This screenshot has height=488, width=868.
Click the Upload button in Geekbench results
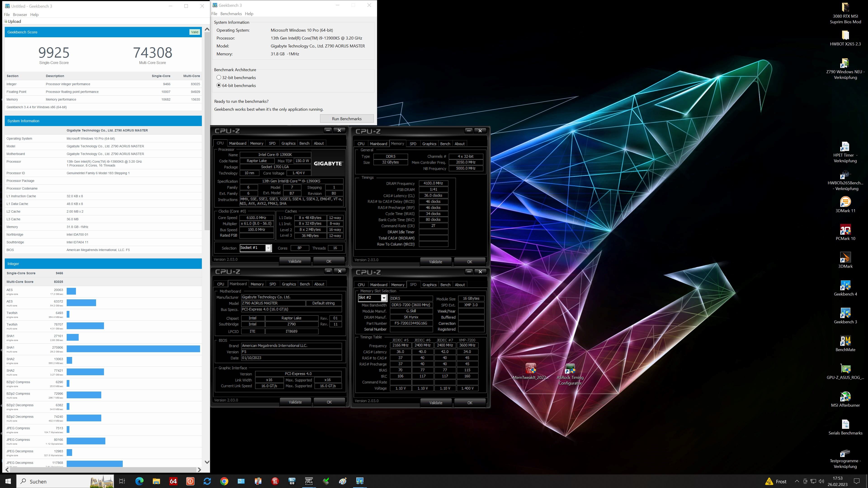pyautogui.click(x=13, y=21)
